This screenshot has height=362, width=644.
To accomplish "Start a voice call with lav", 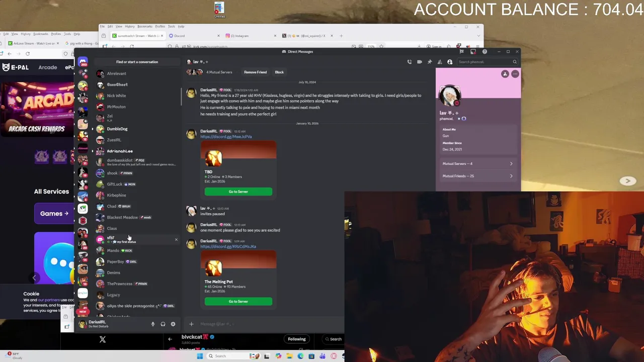I will 410,62.
